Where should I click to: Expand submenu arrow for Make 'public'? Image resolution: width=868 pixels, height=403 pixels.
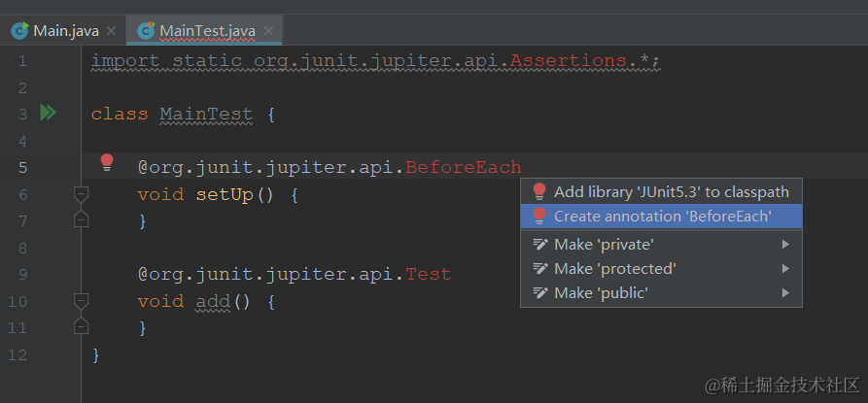[785, 292]
